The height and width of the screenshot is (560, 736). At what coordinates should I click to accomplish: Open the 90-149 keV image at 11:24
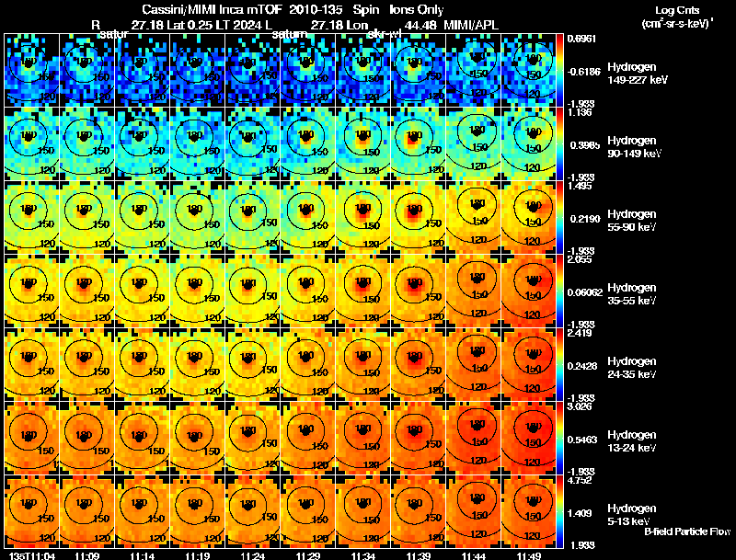252,144
